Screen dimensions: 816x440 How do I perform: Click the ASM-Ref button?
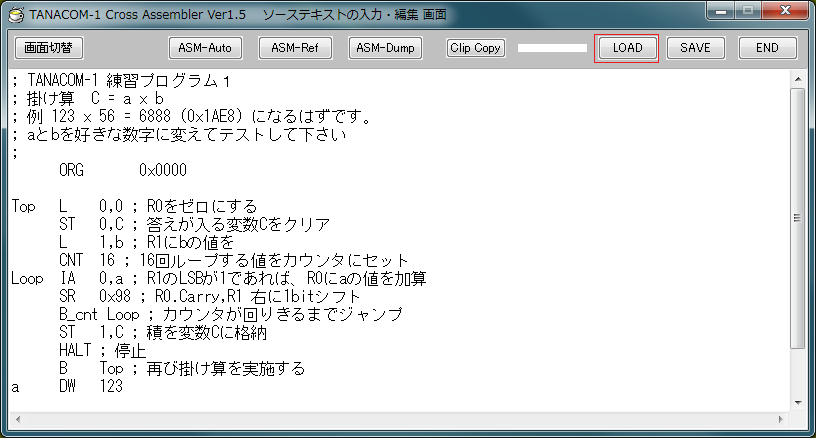(295, 48)
